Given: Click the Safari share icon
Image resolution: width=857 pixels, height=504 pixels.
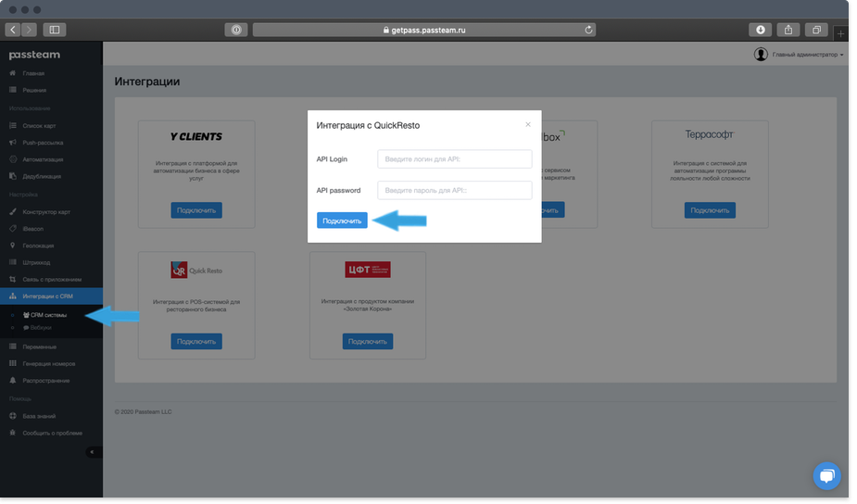Looking at the screenshot, I should [x=788, y=30].
